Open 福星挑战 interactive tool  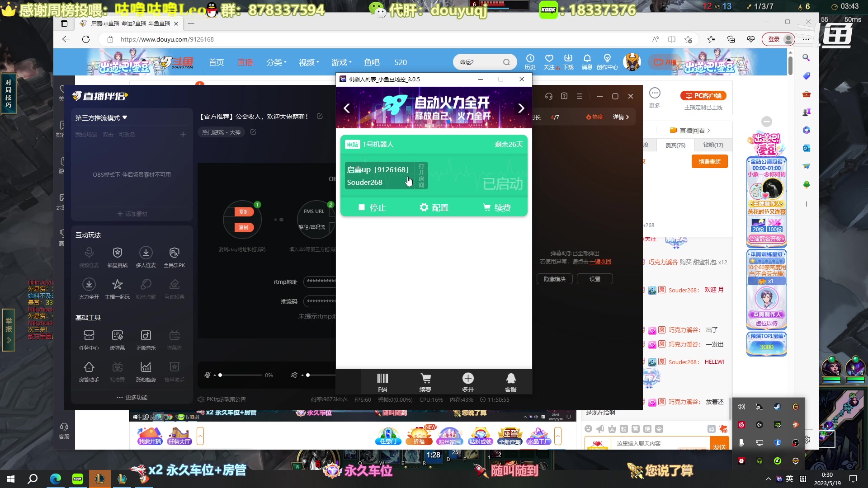click(118, 257)
